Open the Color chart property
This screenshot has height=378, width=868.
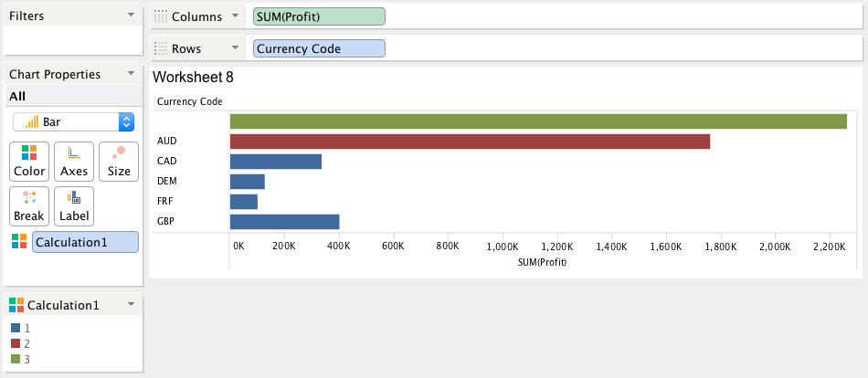click(29, 162)
